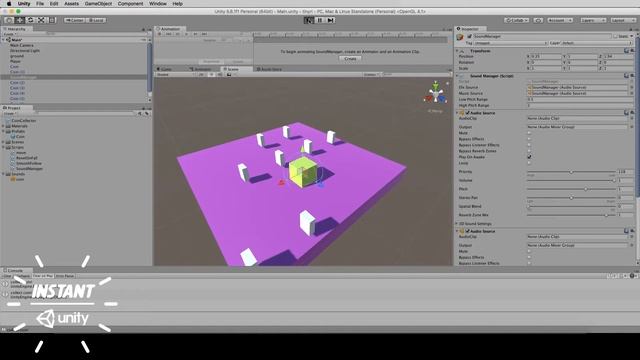Viewport: 640px width, 360px height.
Task: Open the File menu
Action: (x=40, y=4)
